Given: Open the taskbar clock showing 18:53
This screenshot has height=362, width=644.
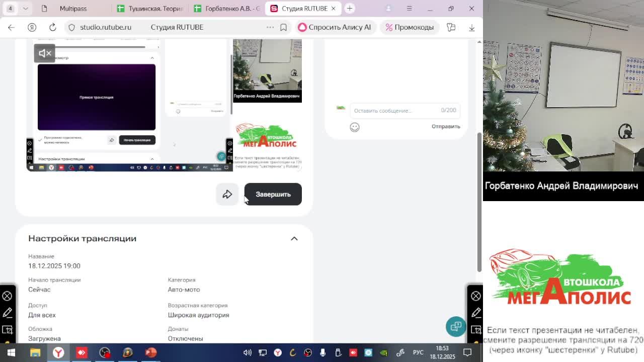Looking at the screenshot, I should [x=442, y=352].
